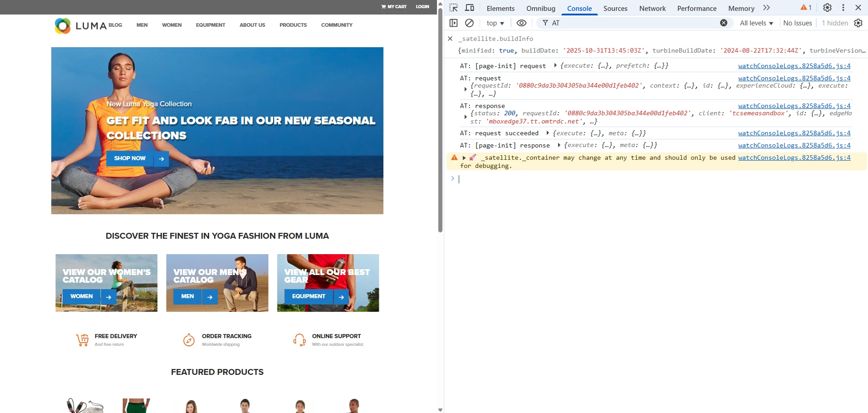868x413 pixels.
Task: Click the Men catalog button
Action: click(187, 297)
